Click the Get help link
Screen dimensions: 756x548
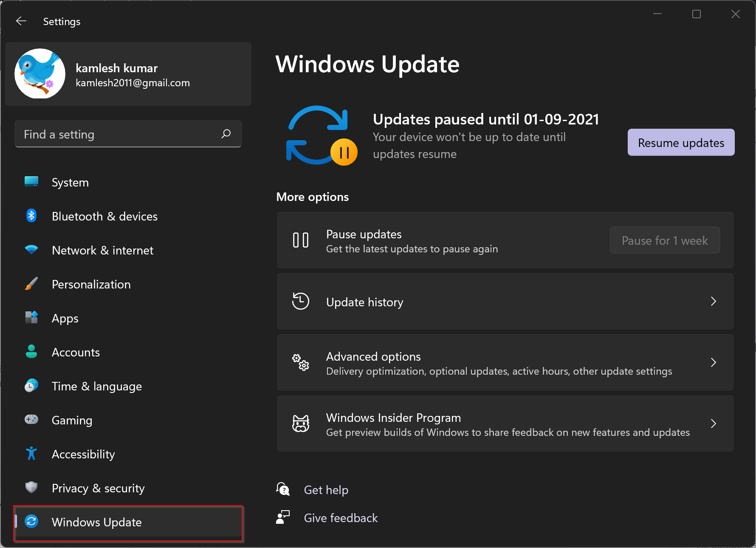point(326,490)
